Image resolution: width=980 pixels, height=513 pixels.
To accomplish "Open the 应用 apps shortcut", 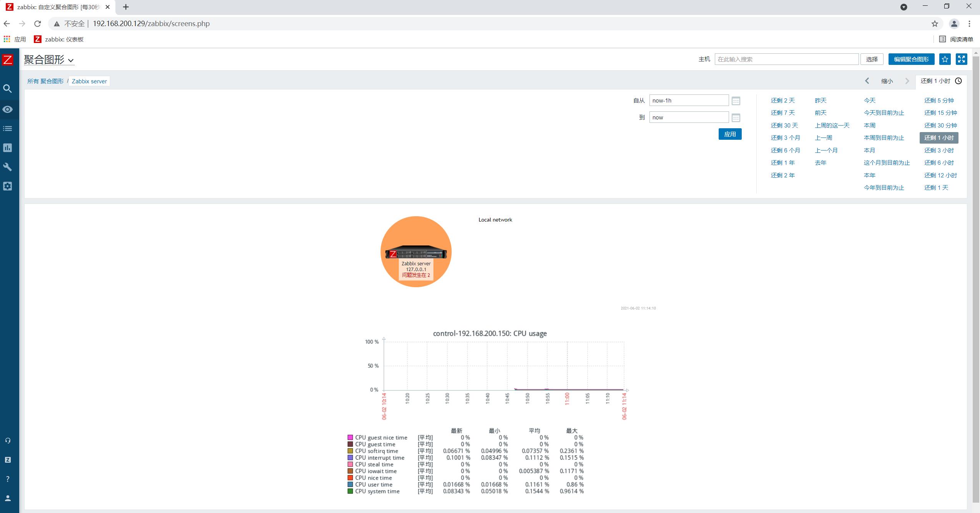I will (15, 39).
